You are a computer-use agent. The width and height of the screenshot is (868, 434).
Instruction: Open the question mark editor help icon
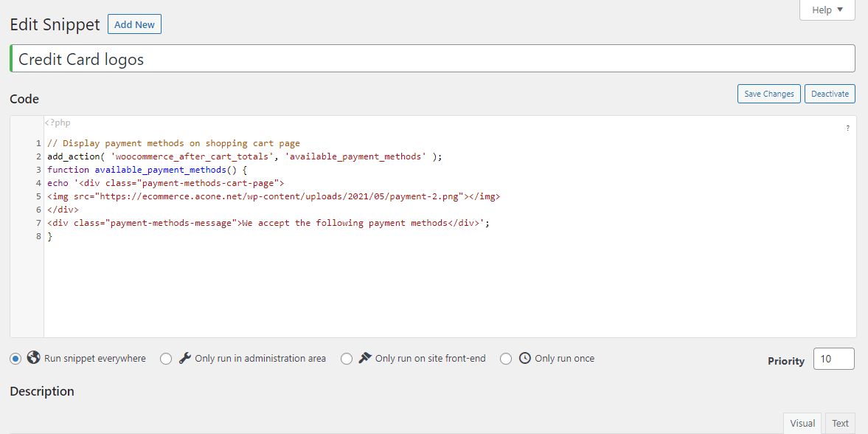[x=847, y=128]
